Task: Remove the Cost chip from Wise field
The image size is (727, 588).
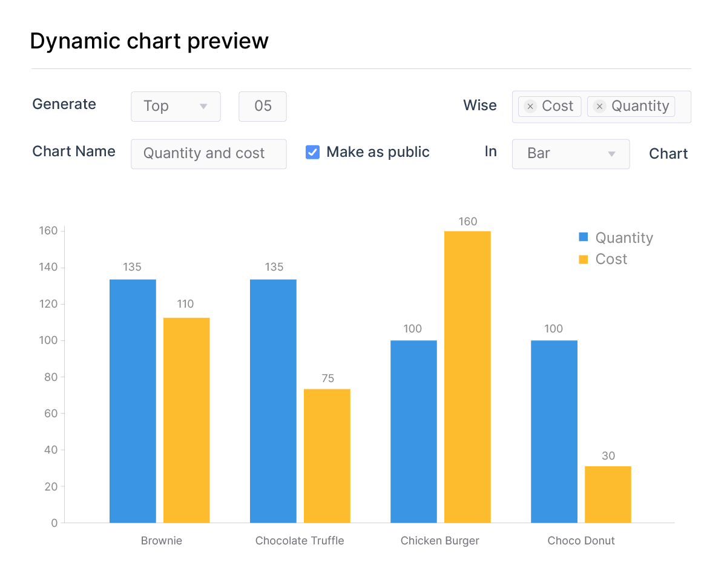Action: point(530,106)
